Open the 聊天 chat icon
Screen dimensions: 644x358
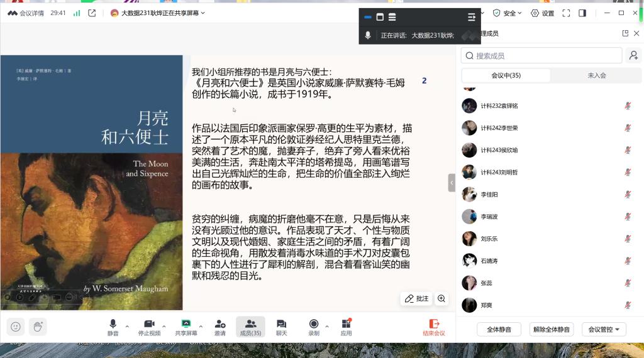point(281,323)
